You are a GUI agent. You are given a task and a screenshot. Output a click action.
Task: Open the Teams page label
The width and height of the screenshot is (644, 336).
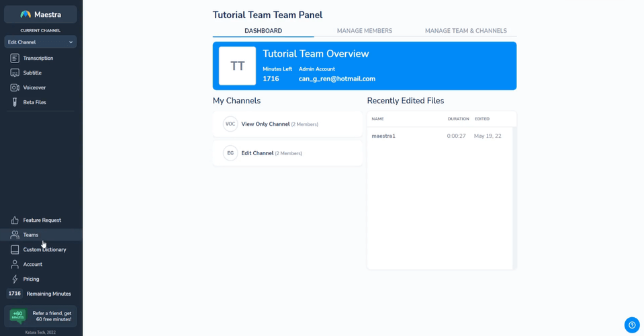(x=31, y=235)
